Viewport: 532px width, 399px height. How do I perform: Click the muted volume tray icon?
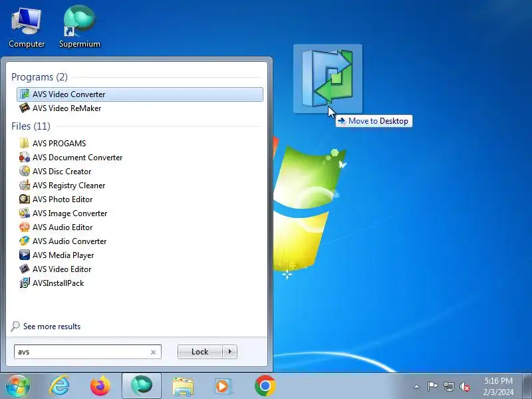tap(464, 386)
